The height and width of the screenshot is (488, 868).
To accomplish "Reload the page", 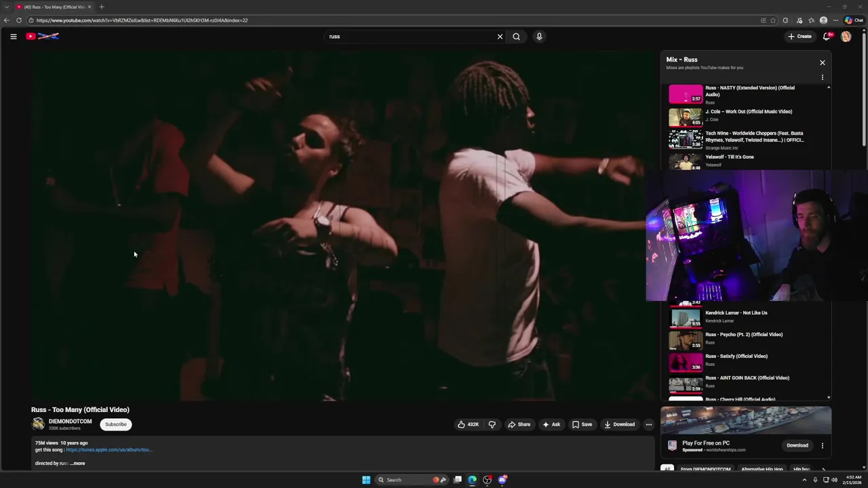I will click(19, 20).
